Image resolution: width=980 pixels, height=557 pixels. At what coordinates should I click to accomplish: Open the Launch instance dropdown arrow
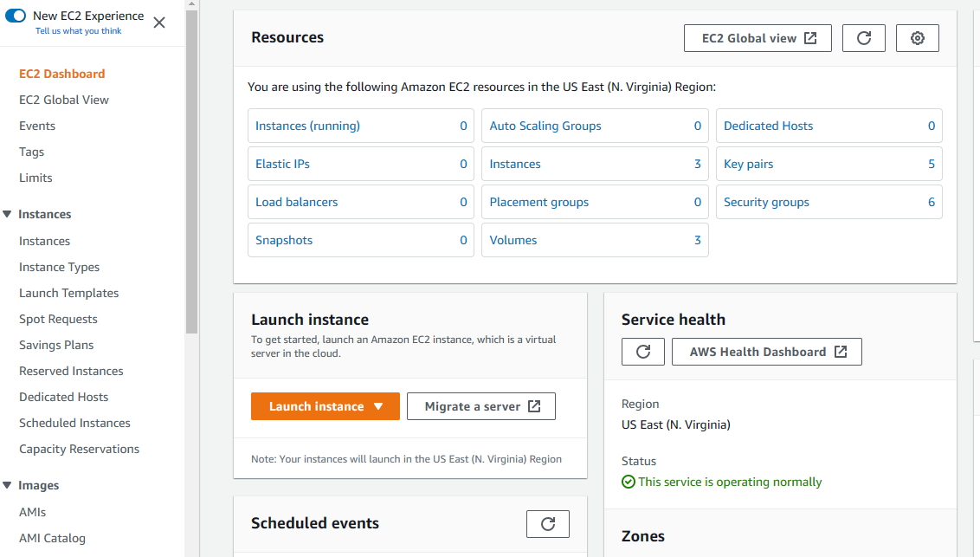(x=377, y=406)
